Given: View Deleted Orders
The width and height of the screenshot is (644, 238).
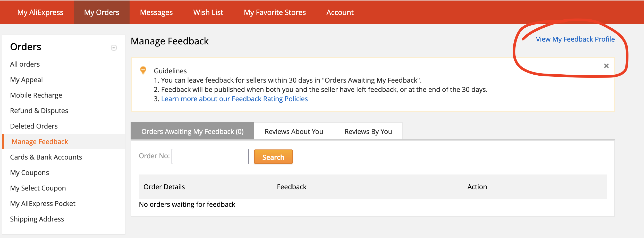Looking at the screenshot, I should tap(34, 126).
